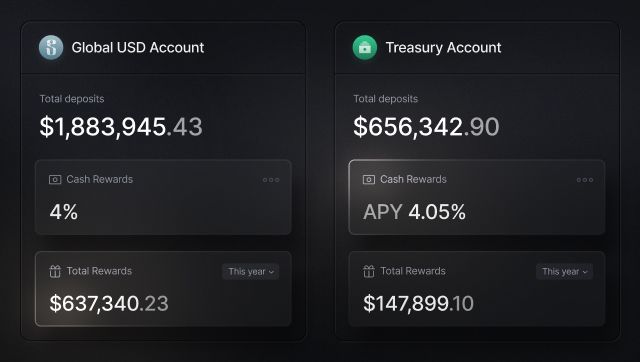This screenshot has height=362, width=640.
Task: Click the APY 4.05% rate card
Action: click(477, 197)
